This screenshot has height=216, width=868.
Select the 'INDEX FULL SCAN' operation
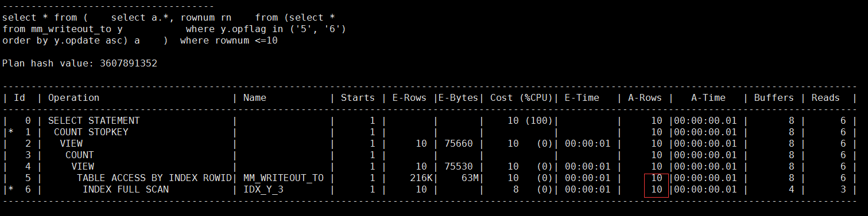[125, 189]
